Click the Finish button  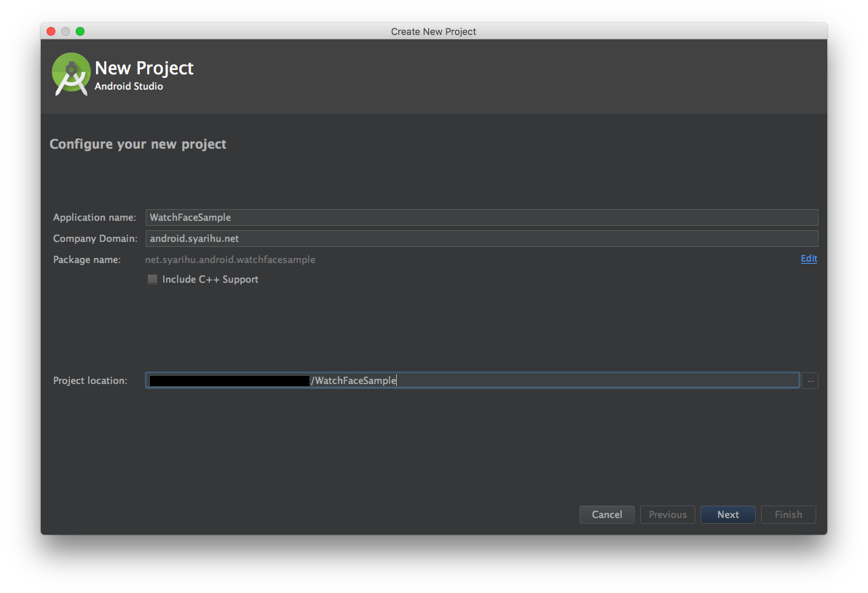[789, 514]
